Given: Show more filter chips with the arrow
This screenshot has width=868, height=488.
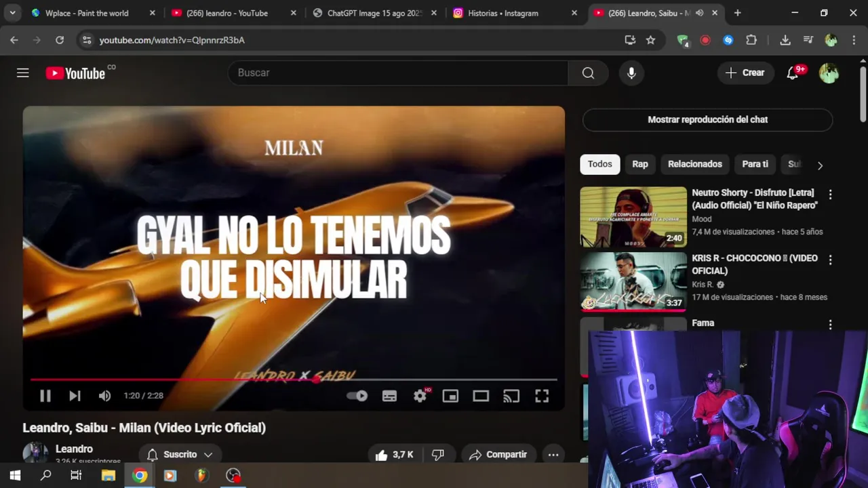Looking at the screenshot, I should (x=820, y=165).
